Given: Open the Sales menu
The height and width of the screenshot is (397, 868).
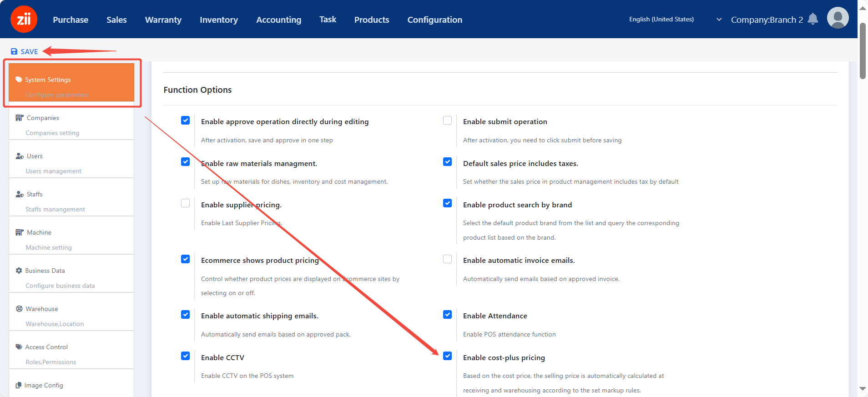Looking at the screenshot, I should click(116, 20).
